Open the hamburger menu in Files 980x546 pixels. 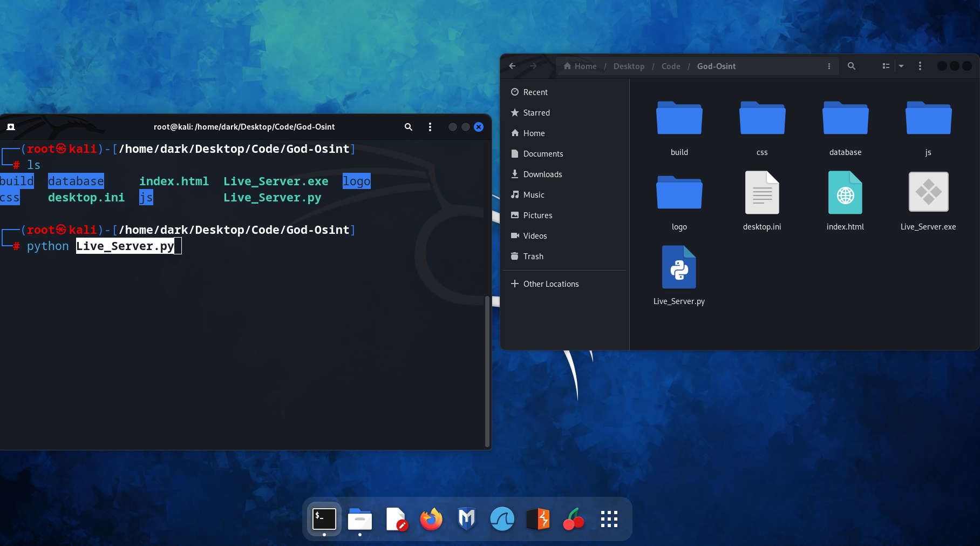pyautogui.click(x=920, y=66)
